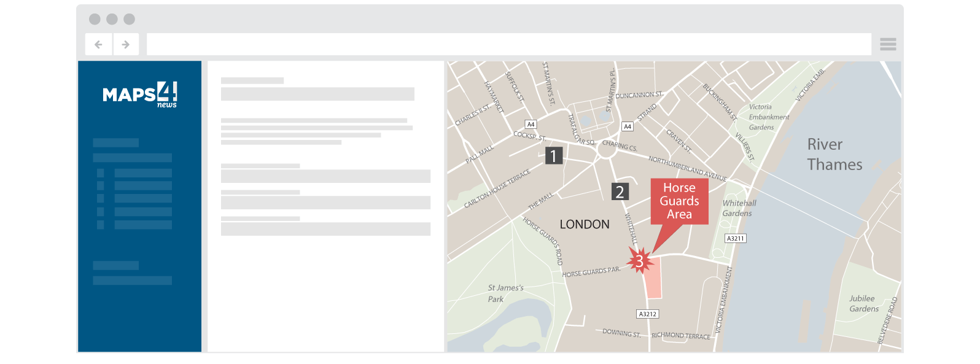Click the Craven St. label
The width and height of the screenshot is (980, 364).
point(679,141)
